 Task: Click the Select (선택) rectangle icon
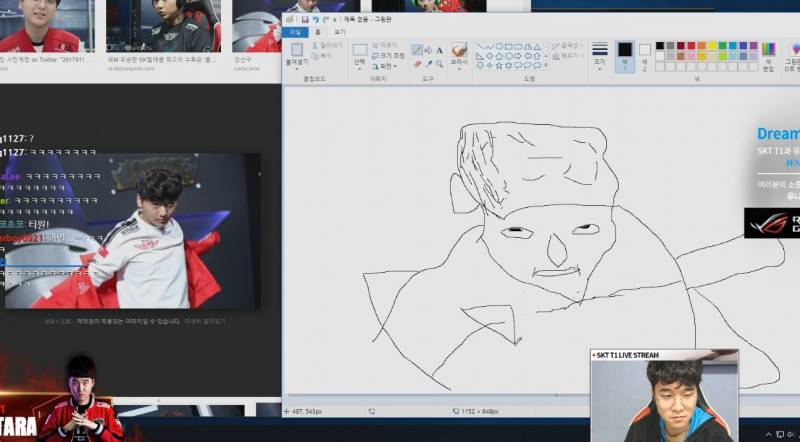[360, 50]
